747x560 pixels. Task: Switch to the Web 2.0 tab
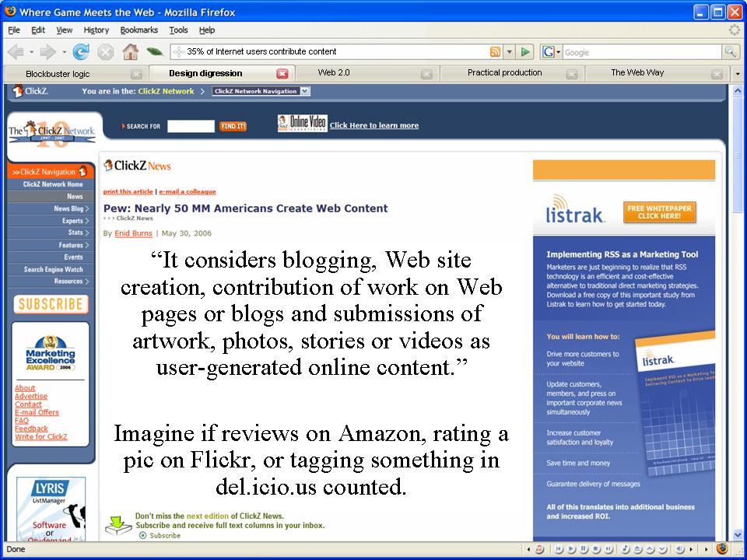[x=367, y=74]
